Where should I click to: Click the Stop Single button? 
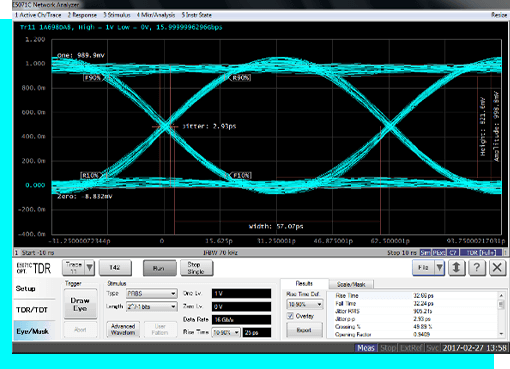[x=196, y=268]
